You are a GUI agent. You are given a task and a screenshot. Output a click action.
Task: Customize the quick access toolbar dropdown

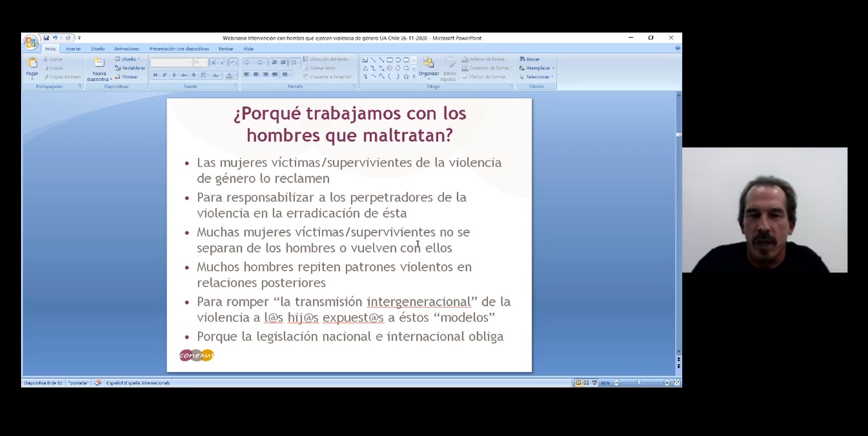coord(79,38)
